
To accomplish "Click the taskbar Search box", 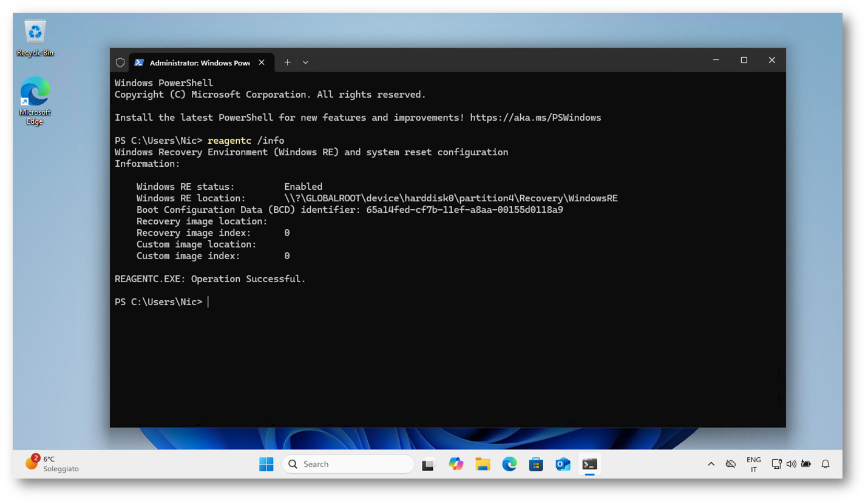I will tap(348, 464).
